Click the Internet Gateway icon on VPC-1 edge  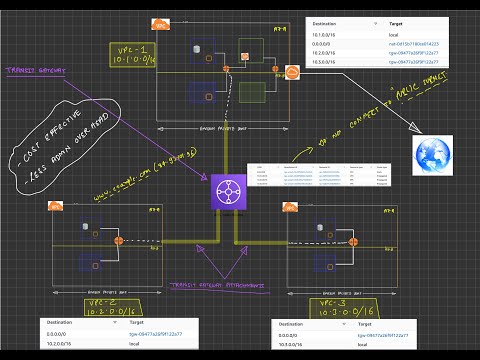[292, 72]
